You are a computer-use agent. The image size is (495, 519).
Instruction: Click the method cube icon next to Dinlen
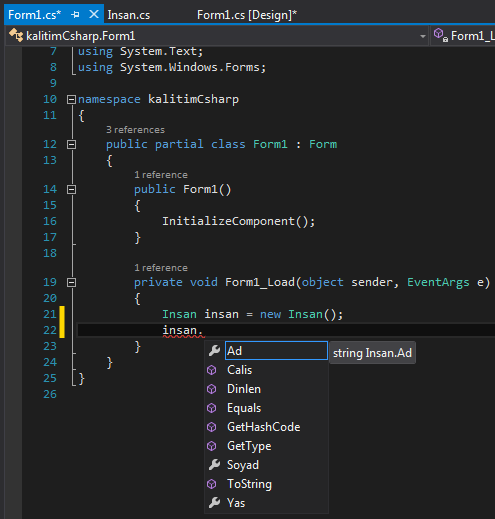212,389
